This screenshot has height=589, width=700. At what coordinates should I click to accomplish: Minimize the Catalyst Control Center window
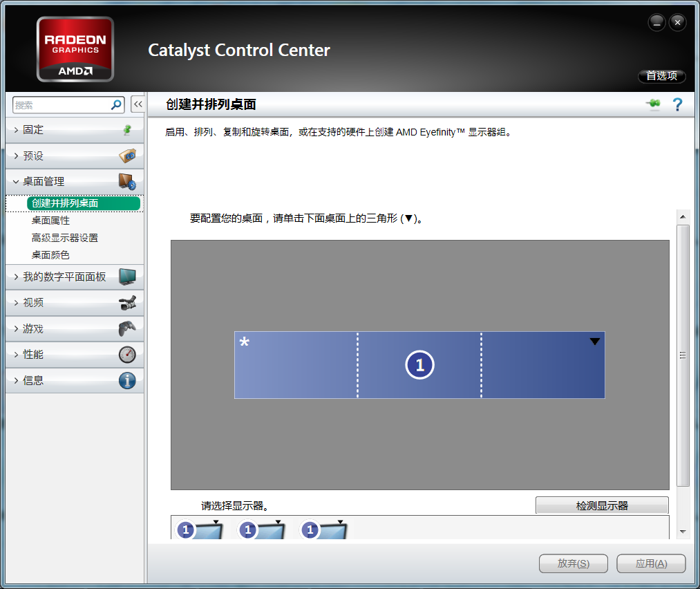(656, 22)
